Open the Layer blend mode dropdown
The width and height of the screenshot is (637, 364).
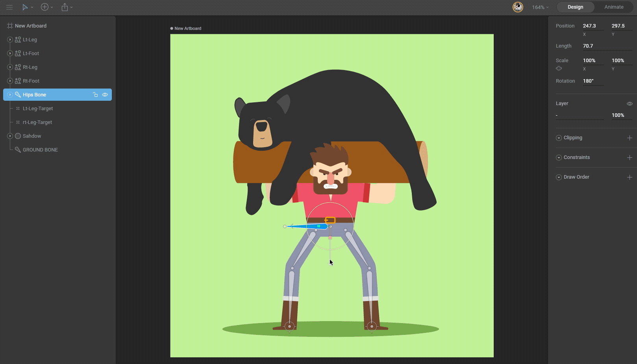[x=580, y=115]
